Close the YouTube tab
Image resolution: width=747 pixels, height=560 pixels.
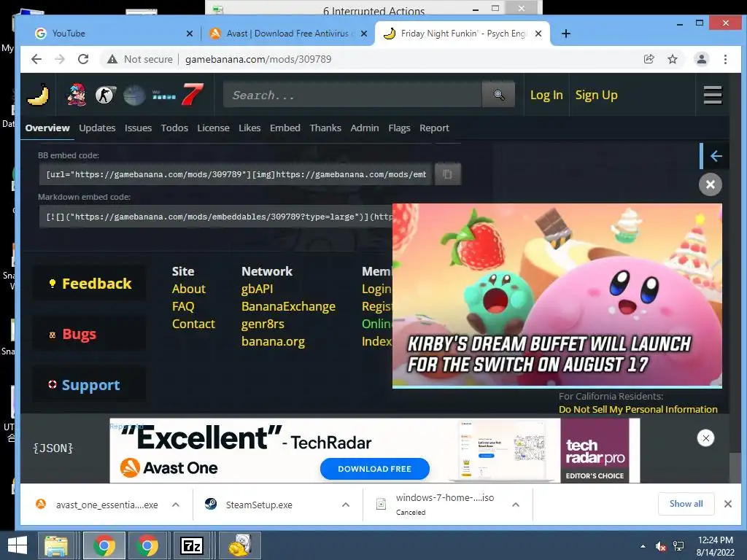click(x=190, y=34)
